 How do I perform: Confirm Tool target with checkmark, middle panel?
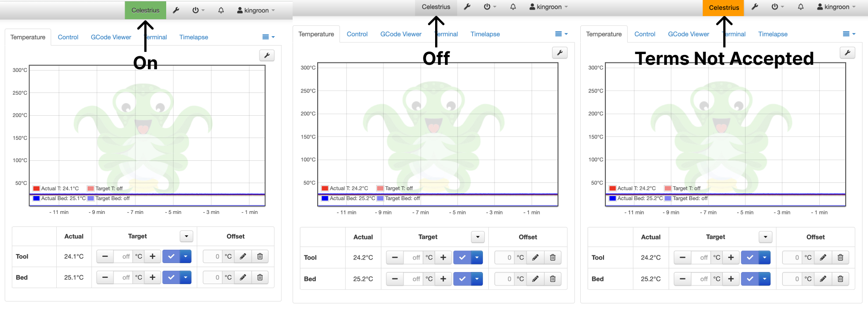462,257
